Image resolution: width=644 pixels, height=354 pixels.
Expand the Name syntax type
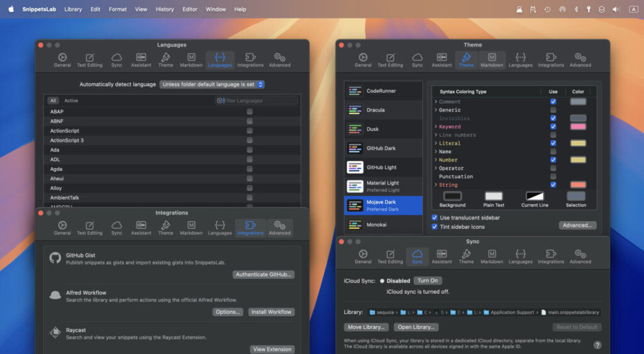pos(436,152)
